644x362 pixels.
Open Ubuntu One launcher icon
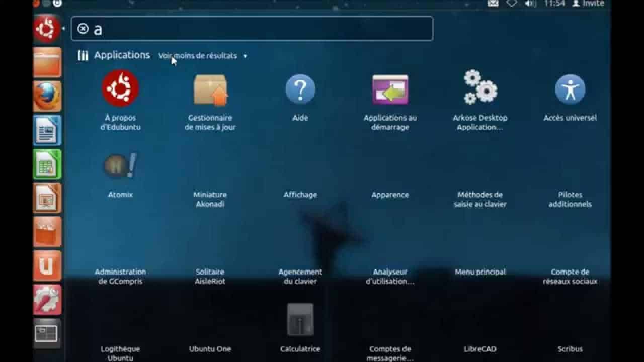pos(47,265)
